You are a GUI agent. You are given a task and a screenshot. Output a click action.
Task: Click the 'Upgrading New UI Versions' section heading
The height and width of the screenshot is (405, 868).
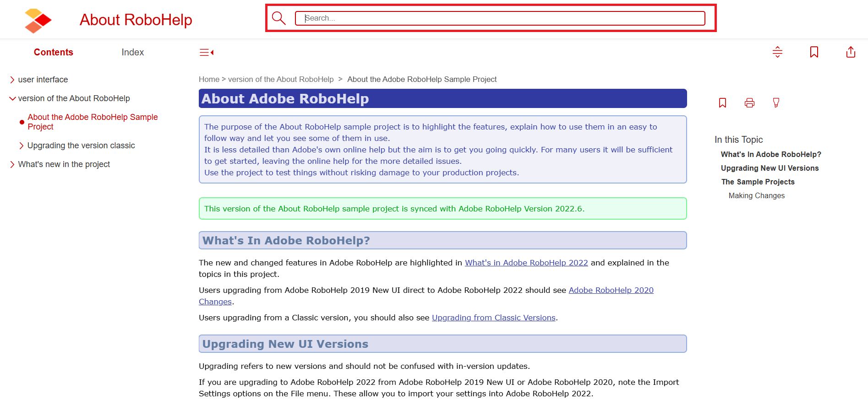click(285, 344)
